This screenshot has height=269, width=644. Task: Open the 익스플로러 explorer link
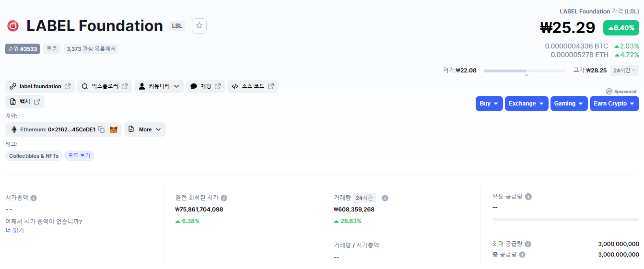coord(105,86)
